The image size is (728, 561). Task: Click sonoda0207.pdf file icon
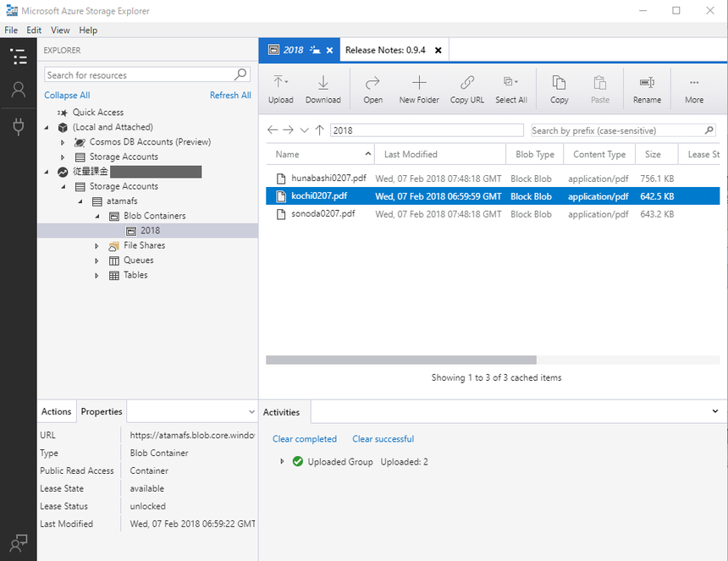[281, 214]
